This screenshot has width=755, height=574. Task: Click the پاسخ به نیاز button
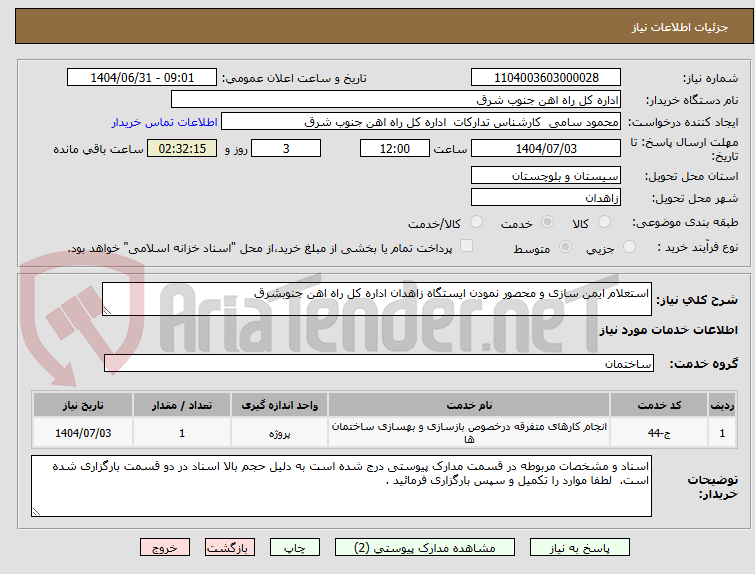click(x=580, y=548)
